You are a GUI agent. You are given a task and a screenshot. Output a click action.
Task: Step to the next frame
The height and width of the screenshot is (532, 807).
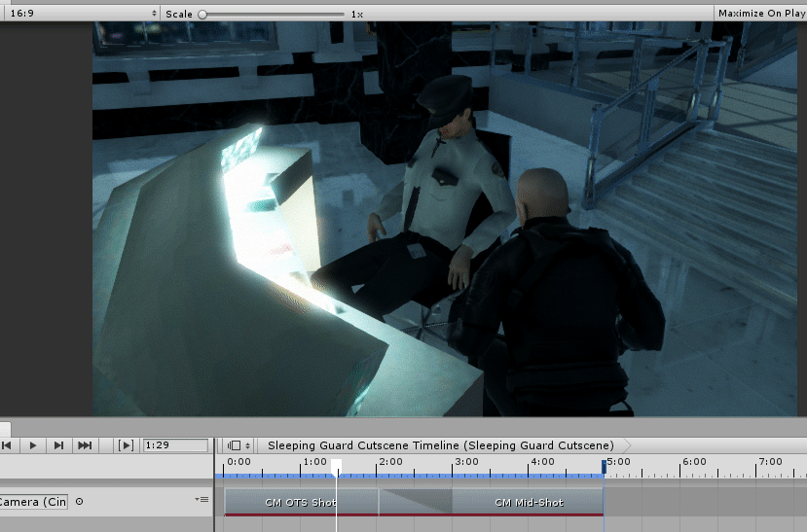coord(58,445)
